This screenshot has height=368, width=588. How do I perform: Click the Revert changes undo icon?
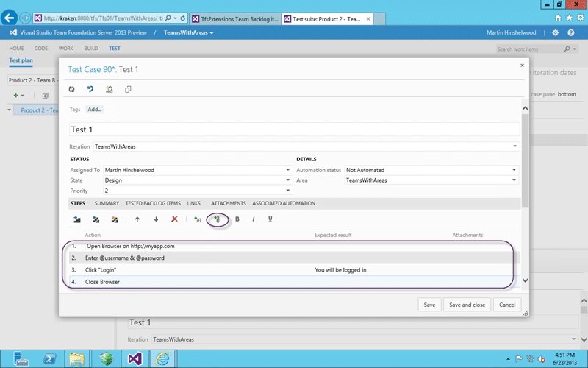click(90, 89)
